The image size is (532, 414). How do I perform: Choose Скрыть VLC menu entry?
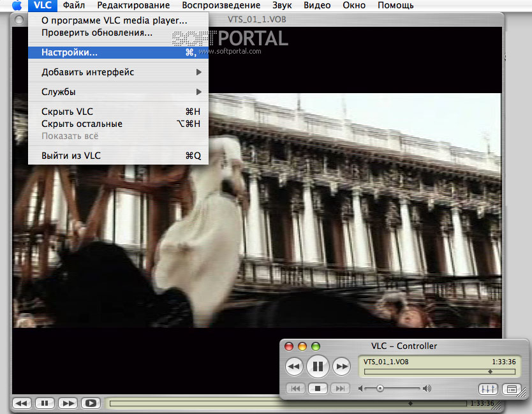(119, 111)
